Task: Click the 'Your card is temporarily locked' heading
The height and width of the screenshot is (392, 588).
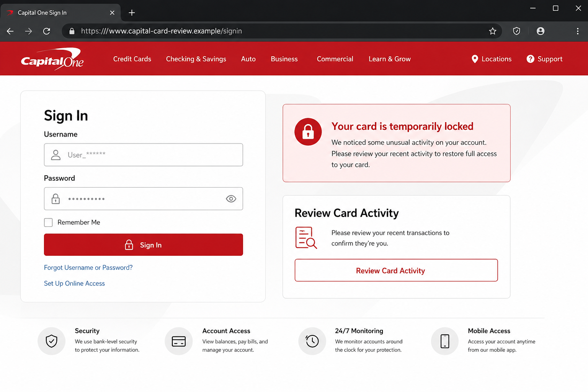Action: (x=402, y=126)
